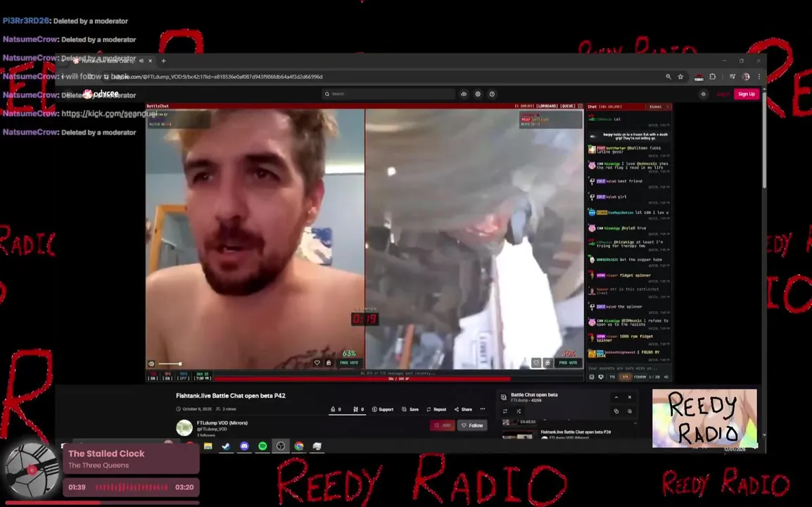Collapse the Battle Chat open beta playlist
The height and width of the screenshot is (507, 812).
click(x=616, y=397)
